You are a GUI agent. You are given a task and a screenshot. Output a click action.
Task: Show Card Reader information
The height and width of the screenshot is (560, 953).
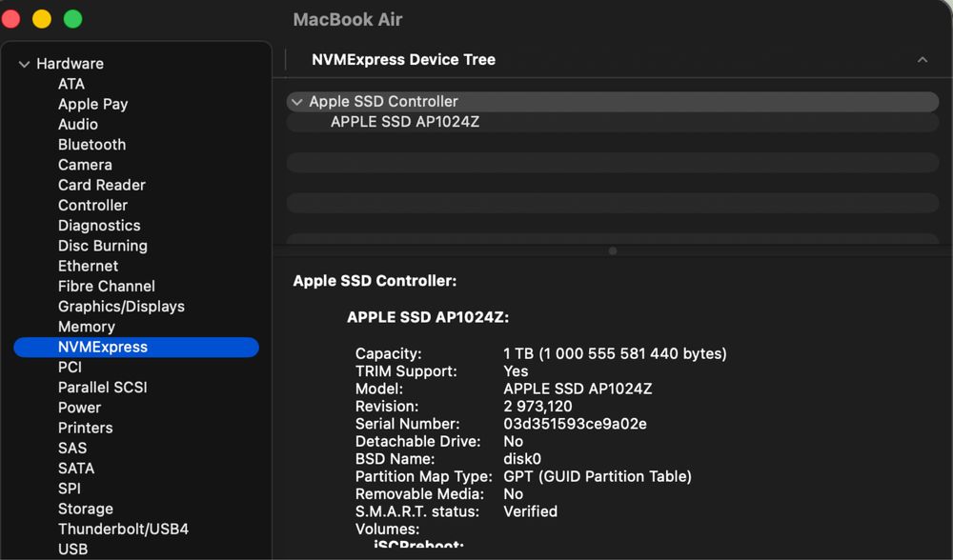click(102, 185)
